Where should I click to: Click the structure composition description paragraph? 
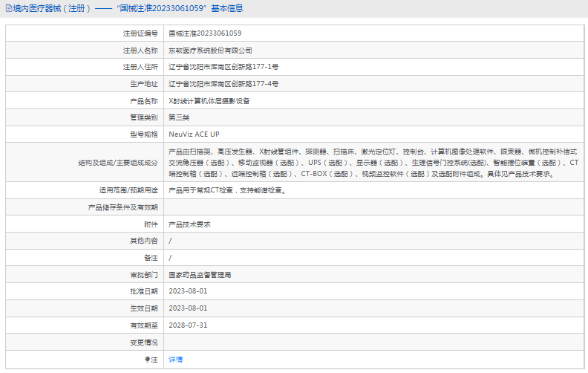point(373,163)
